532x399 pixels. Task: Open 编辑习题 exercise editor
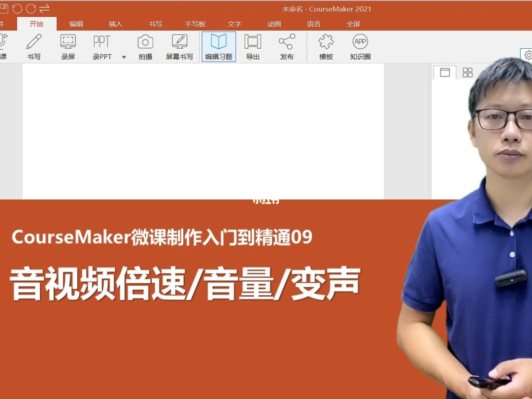click(219, 47)
